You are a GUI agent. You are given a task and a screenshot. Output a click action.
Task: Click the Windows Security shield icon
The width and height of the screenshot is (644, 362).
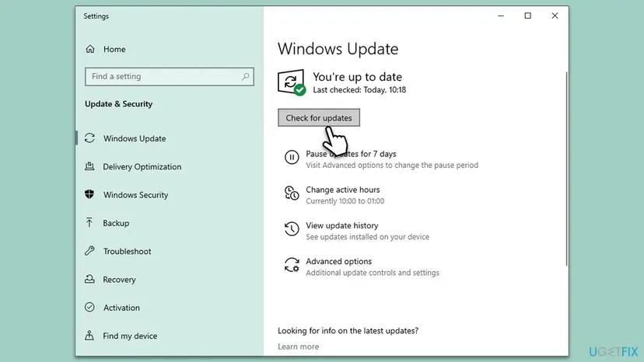pos(89,194)
